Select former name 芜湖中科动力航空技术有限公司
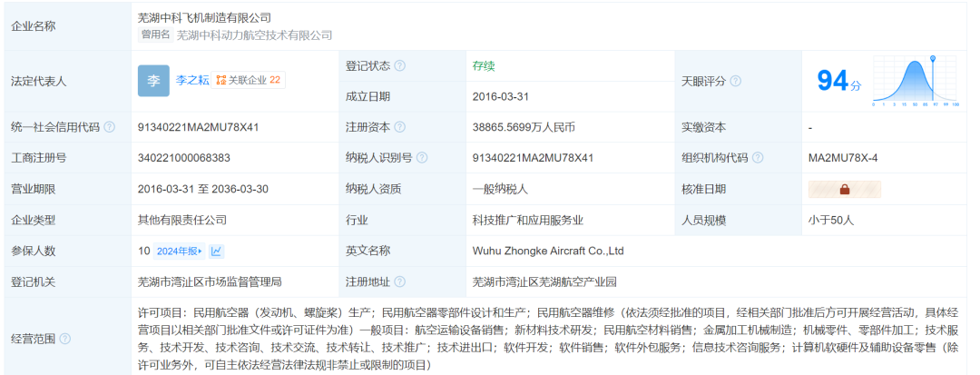 coord(254,35)
